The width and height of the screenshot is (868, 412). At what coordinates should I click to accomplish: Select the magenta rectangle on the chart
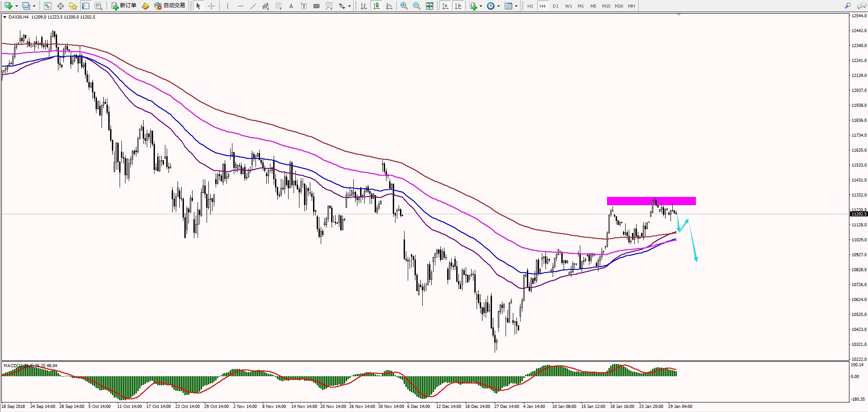click(x=651, y=201)
